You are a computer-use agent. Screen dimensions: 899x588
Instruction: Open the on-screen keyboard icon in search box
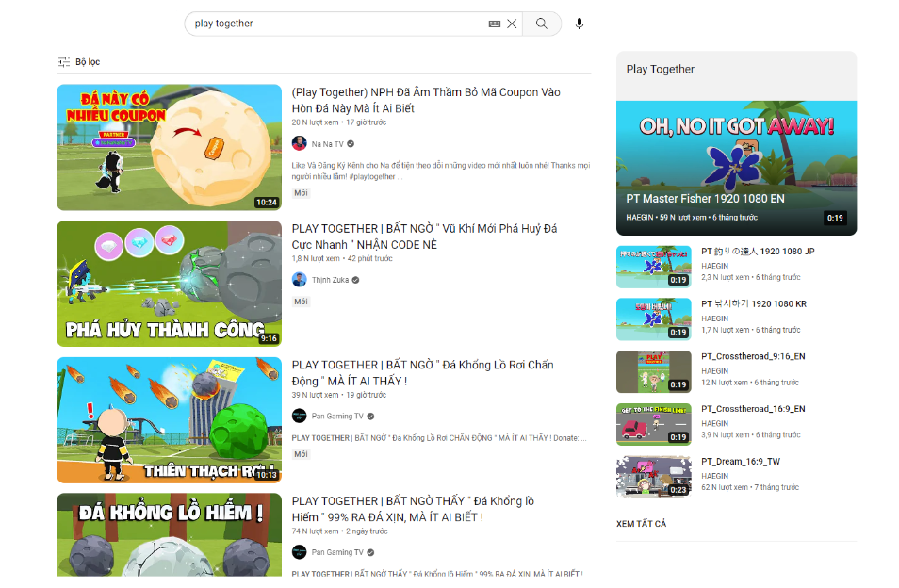point(494,24)
